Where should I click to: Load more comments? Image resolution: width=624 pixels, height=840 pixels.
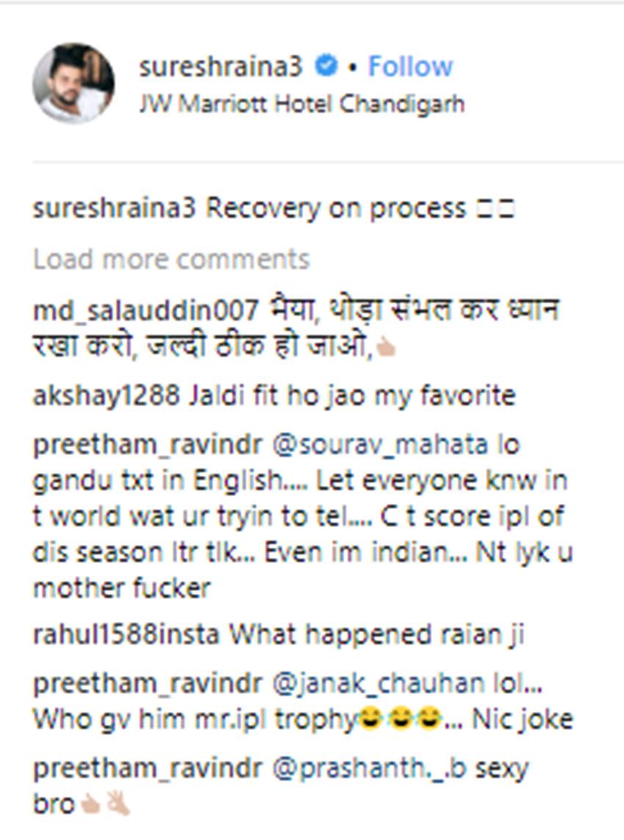171,259
